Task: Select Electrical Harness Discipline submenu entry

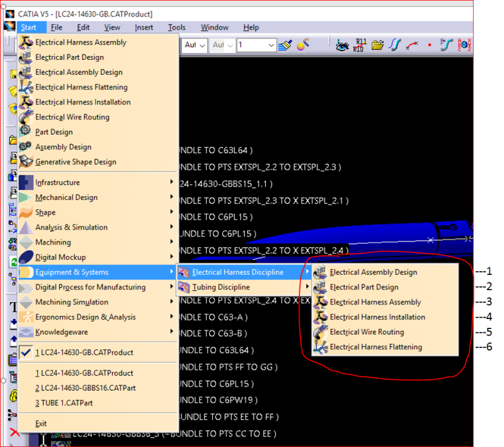Action: [x=244, y=272]
